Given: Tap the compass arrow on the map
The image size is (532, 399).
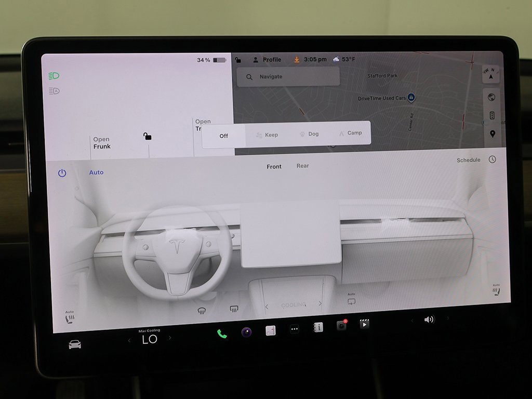Looking at the screenshot, I should click(491, 74).
